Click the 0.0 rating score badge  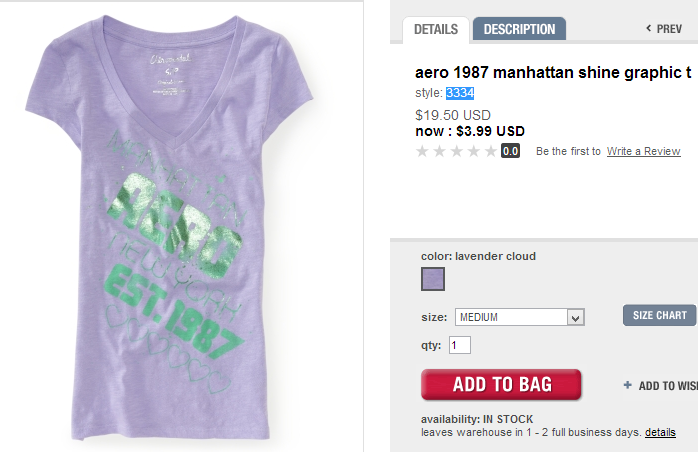point(510,151)
